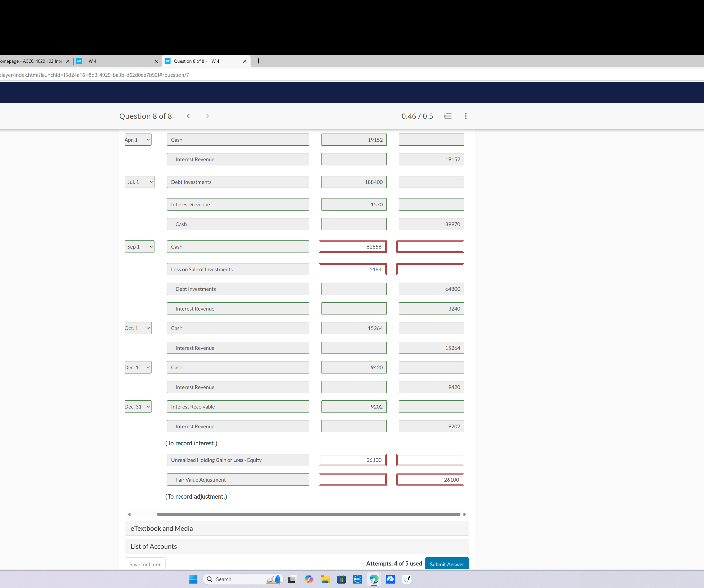Expand eTextbook and Media section
Screen dimensions: 704x588
pos(296,528)
